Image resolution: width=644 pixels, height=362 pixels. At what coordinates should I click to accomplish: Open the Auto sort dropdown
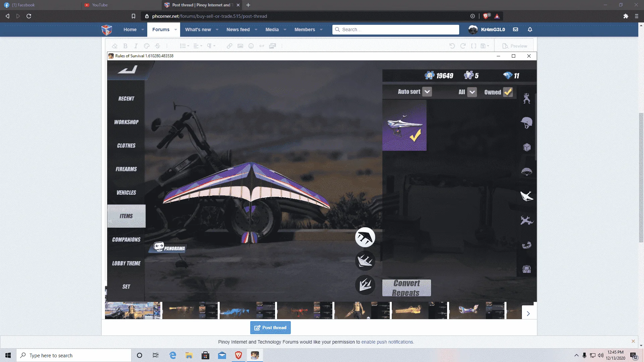coord(427,92)
